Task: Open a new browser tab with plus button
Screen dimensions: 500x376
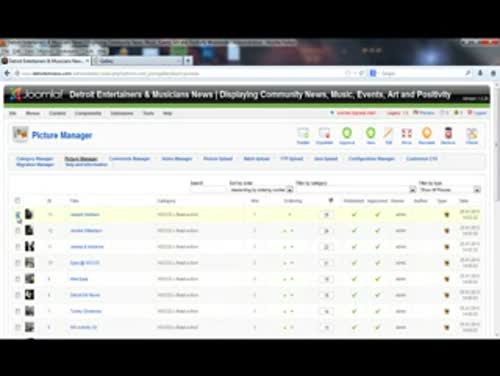Action: coord(188,61)
